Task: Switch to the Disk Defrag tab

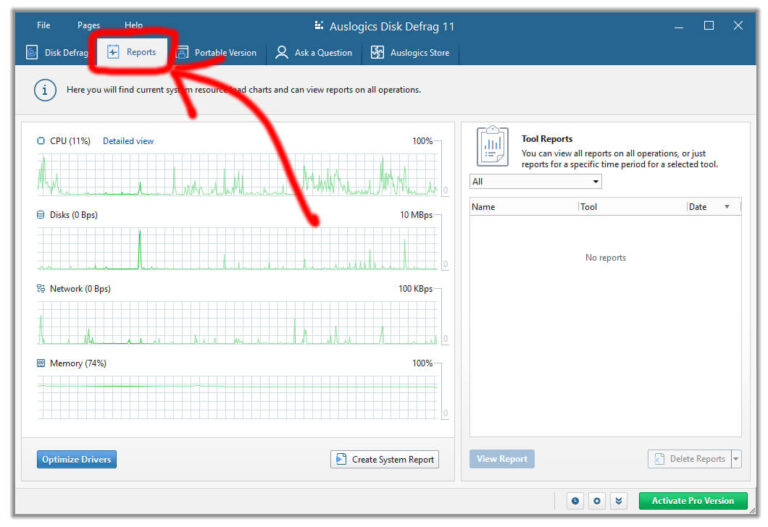Action: (x=58, y=52)
